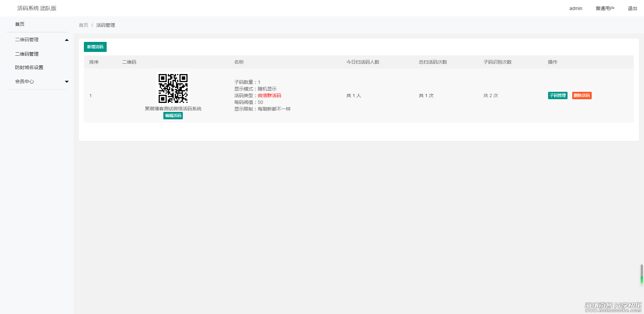Image resolution: width=644 pixels, height=314 pixels.
Task: Click the 名称 column header
Action: click(x=239, y=62)
